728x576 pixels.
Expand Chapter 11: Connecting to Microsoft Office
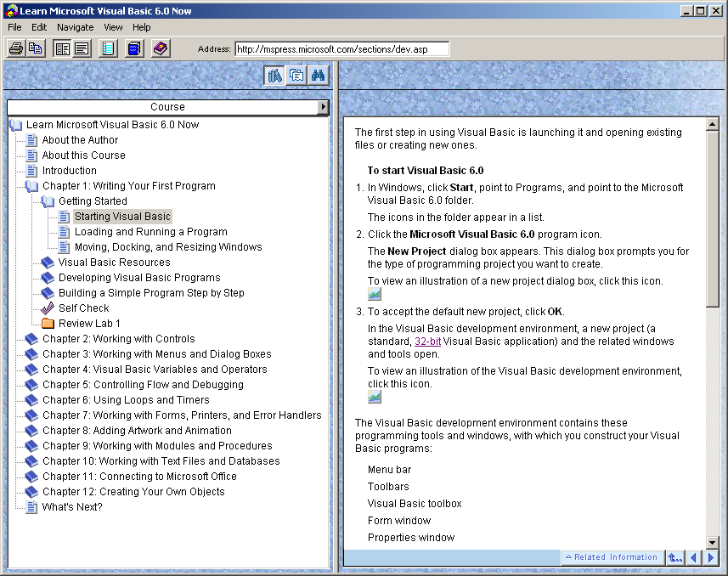[31, 477]
